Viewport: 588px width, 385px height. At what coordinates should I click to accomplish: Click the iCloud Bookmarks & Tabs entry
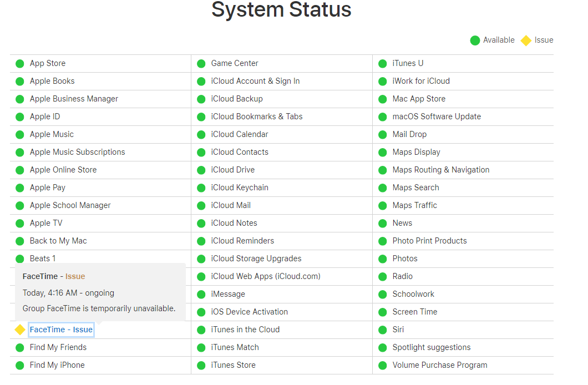pyautogui.click(x=257, y=116)
